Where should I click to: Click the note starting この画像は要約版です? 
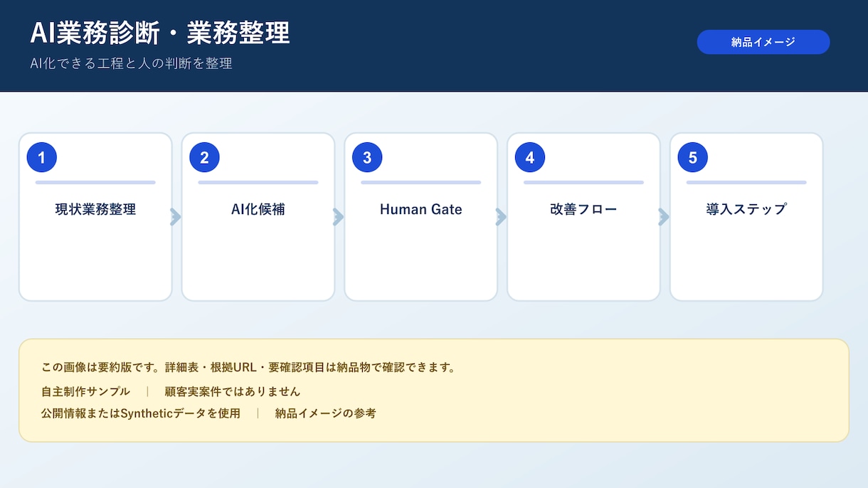[248, 368]
